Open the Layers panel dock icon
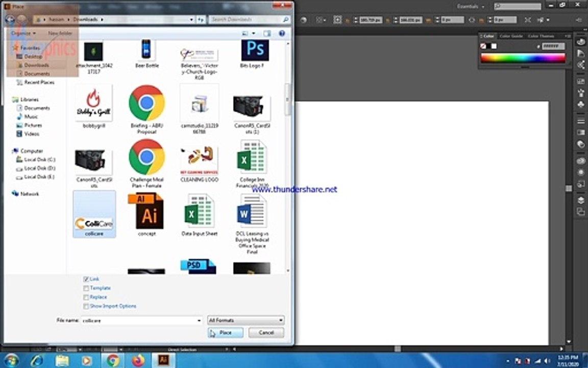This screenshot has width=588, height=368. coord(580,200)
